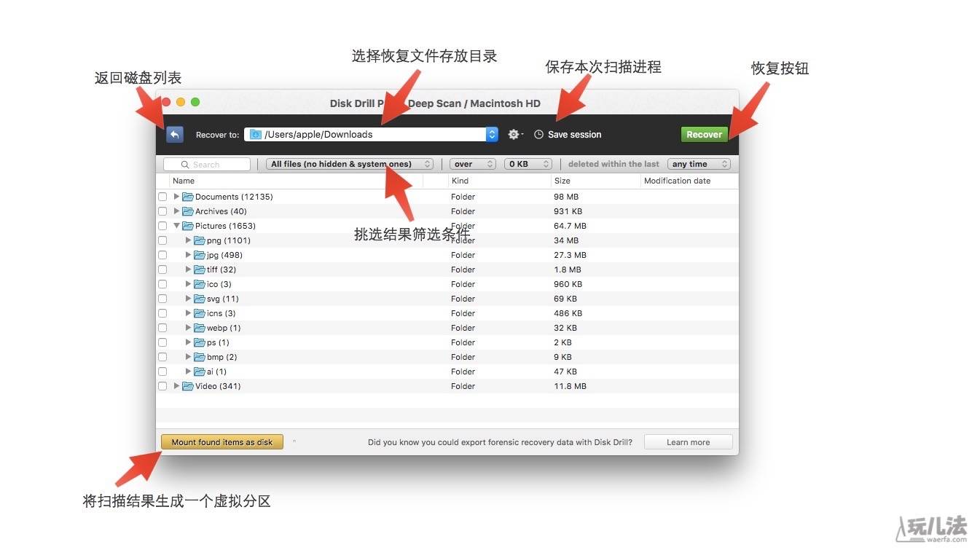
Task: Tick the jpg (498) checkbox
Action: point(162,255)
